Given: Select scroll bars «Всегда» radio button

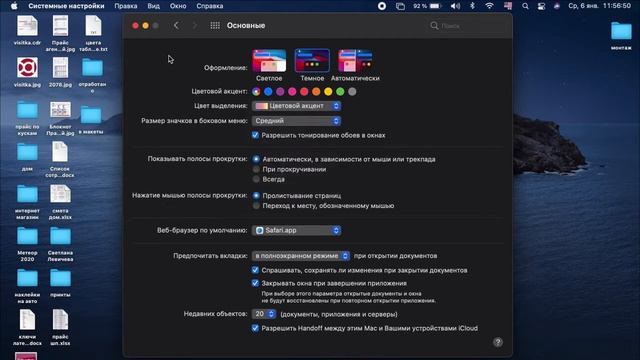Looking at the screenshot, I should pyautogui.click(x=256, y=179).
